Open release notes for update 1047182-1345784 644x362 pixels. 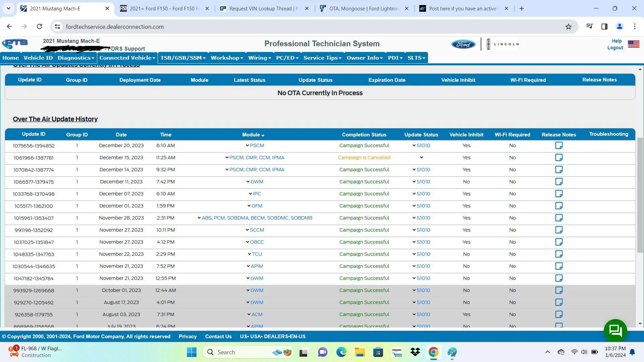point(559,278)
